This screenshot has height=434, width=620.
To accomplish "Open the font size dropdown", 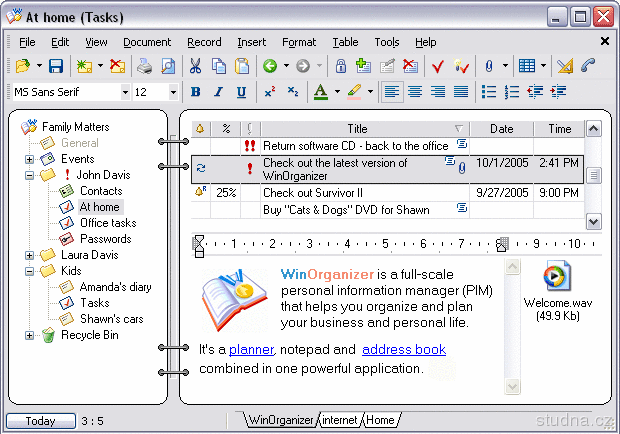I will click(173, 92).
